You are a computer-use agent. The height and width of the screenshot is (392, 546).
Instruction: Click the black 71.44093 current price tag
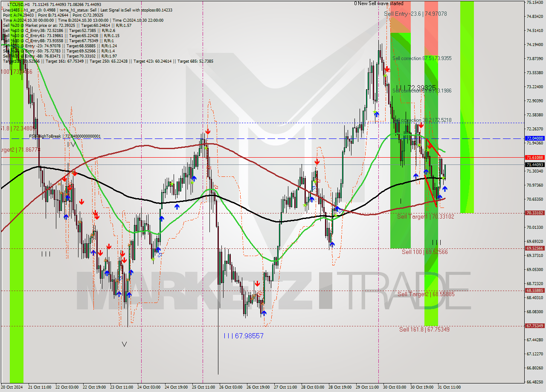click(x=535, y=164)
